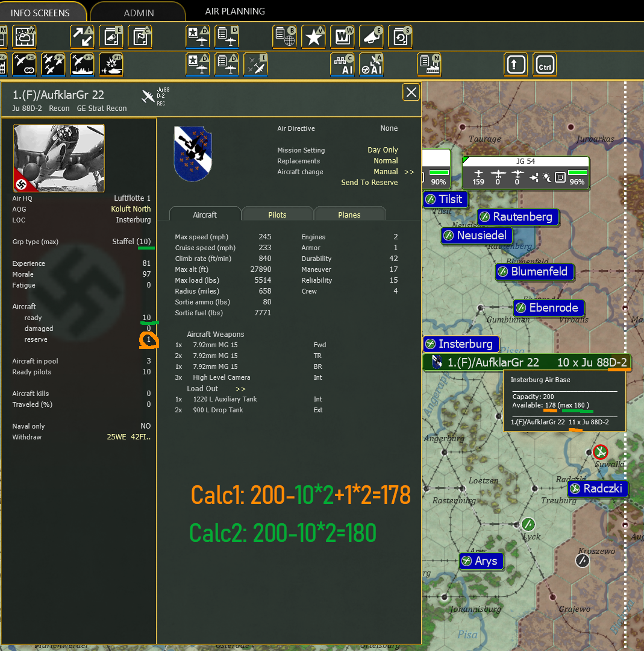Click the AI airfield icon with A badge

tap(371, 64)
